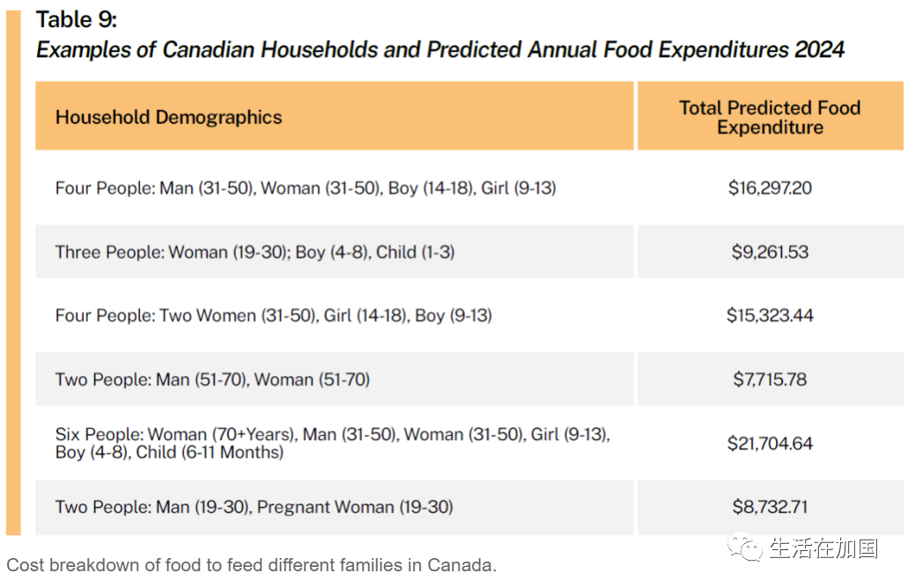Click the $9,261.53 expenditure value
The width and height of the screenshot is (908, 588).
[x=770, y=253]
